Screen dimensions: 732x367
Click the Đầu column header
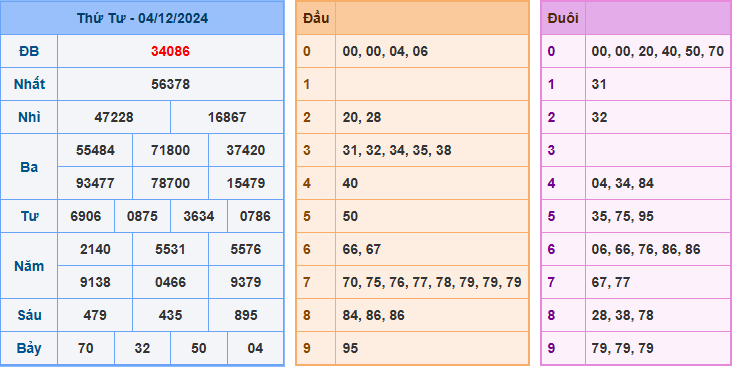coord(316,18)
